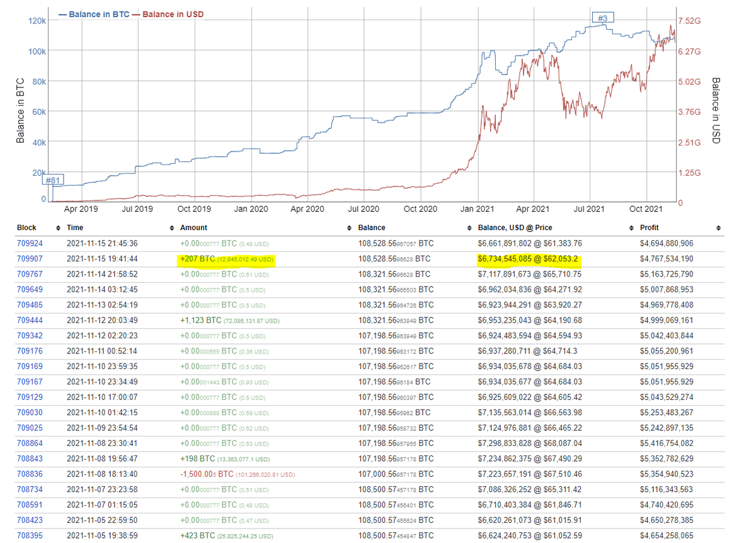Click the #3 rank marker on chart
The width and height of the screenshot is (756, 543).
[x=603, y=18]
